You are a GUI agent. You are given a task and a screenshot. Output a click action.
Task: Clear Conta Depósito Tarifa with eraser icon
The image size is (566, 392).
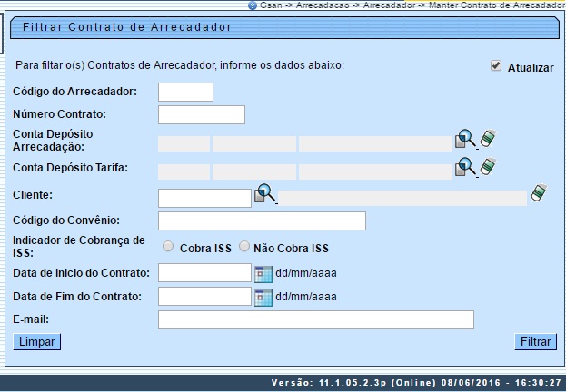(x=488, y=166)
